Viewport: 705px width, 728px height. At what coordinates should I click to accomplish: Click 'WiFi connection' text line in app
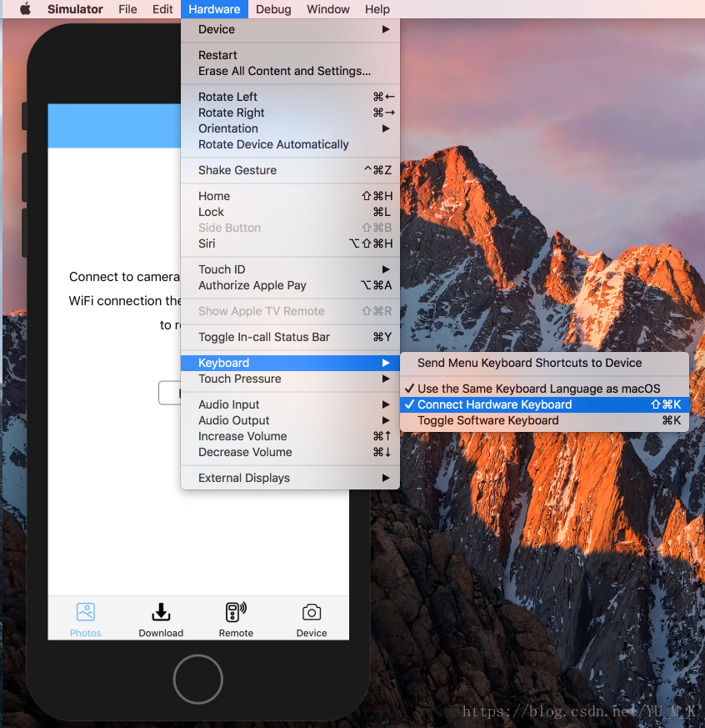coord(125,301)
